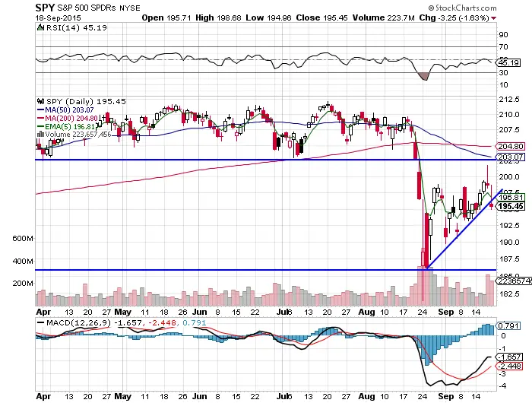Click the blue 0.791 in MACD legend
532x403 pixels.
click(x=194, y=322)
